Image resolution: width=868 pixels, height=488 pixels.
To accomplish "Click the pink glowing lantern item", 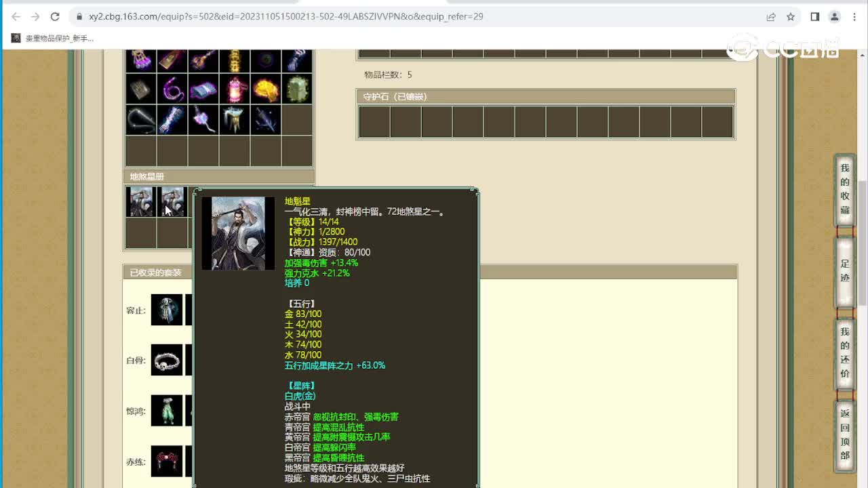I will [x=235, y=89].
